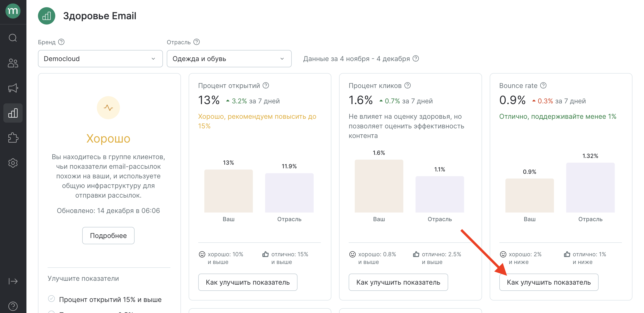
Task: Click smiley icon near хорошо: 0.8%
Action: 352,254
